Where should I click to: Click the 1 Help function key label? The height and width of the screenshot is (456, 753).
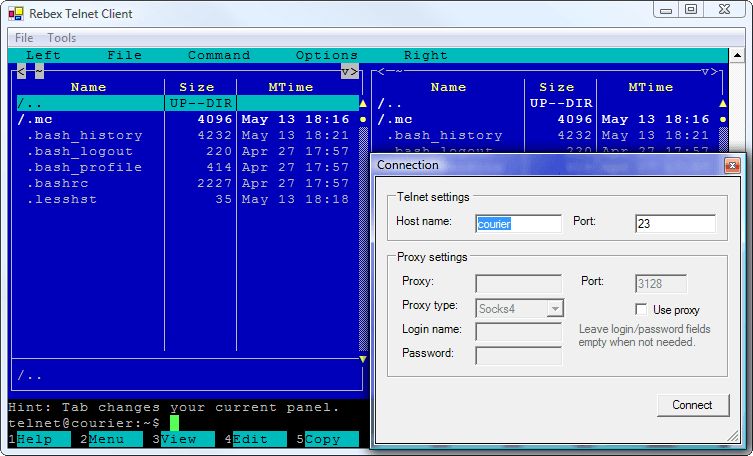[39, 439]
